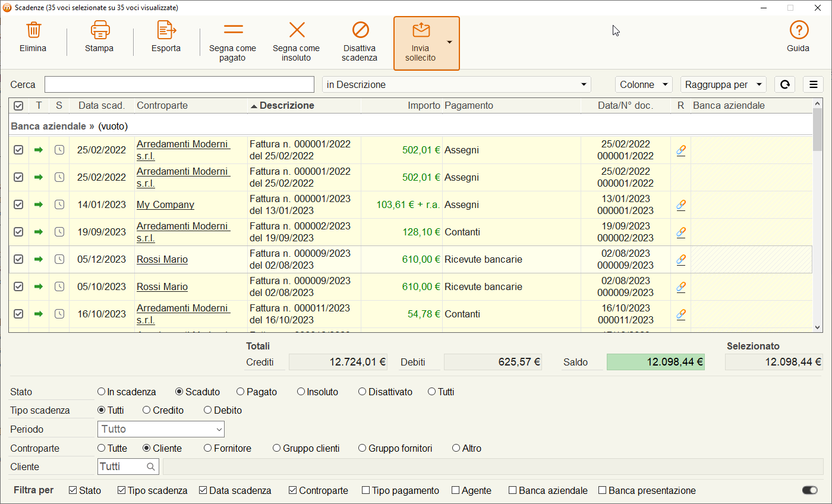This screenshot has height=504, width=832.
Task: Click clock status icon in 19/09/2023 row
Action: tap(59, 232)
